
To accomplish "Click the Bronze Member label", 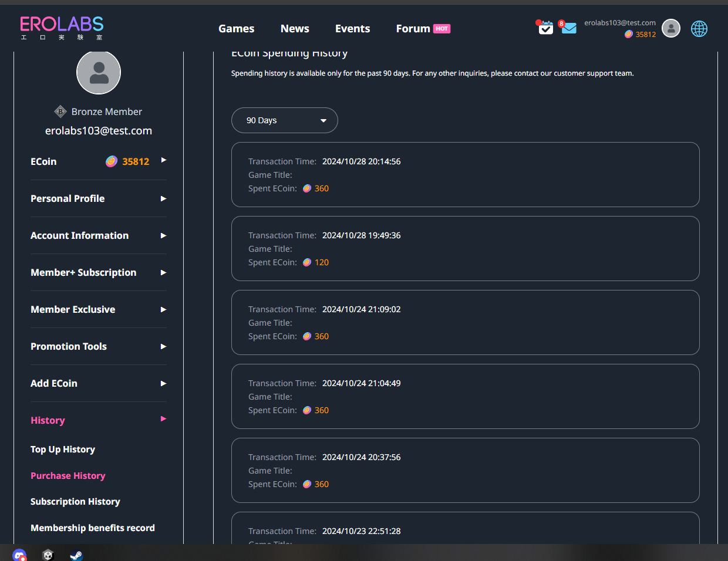I will click(x=107, y=111).
